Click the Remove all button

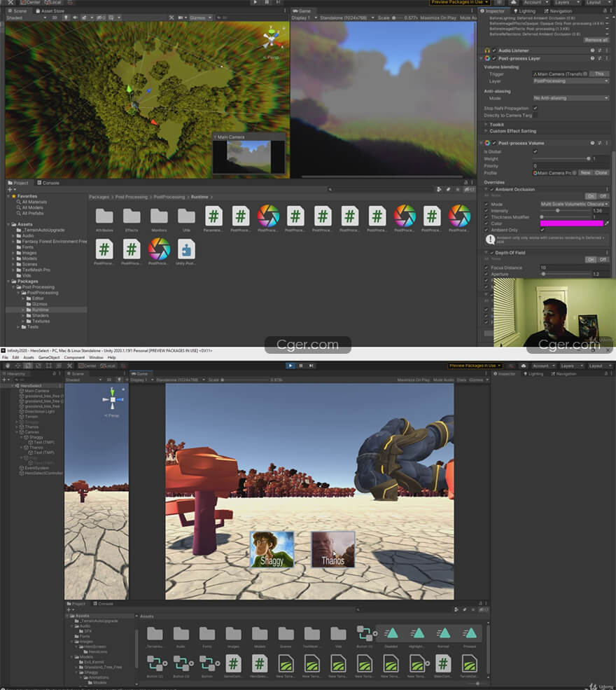coord(596,40)
